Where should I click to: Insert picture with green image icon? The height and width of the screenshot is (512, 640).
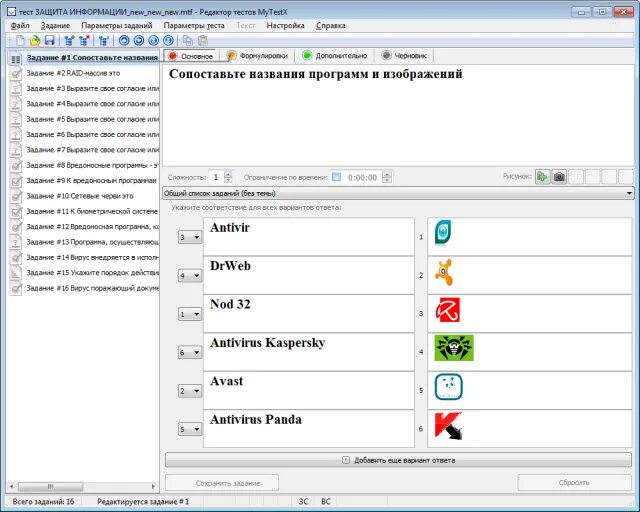pos(542,177)
